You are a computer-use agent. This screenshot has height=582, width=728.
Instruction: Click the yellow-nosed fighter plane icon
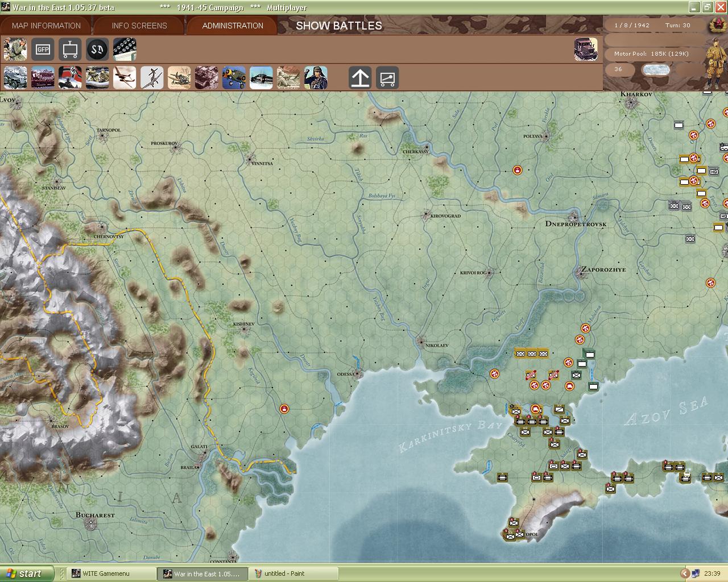pyautogui.click(x=234, y=78)
